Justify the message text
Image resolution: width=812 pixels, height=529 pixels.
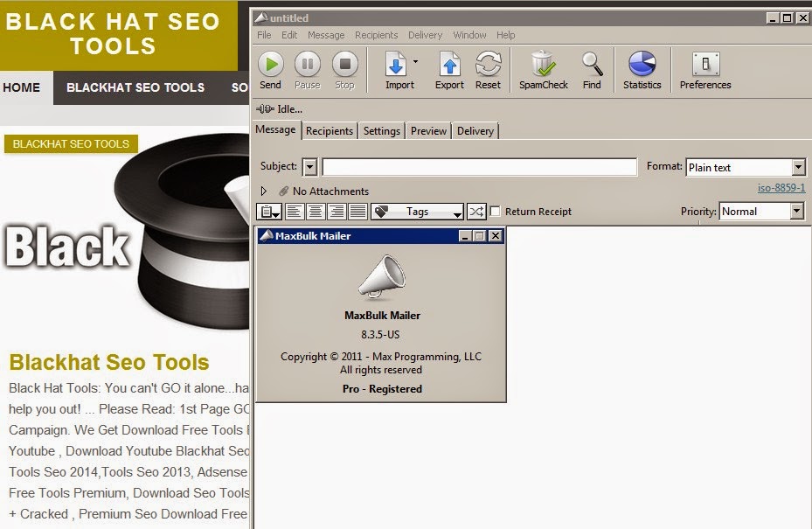[x=357, y=212]
